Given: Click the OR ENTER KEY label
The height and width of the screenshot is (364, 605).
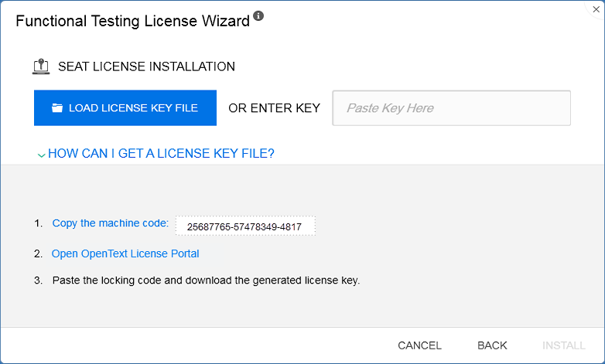Looking at the screenshot, I should coord(274,108).
